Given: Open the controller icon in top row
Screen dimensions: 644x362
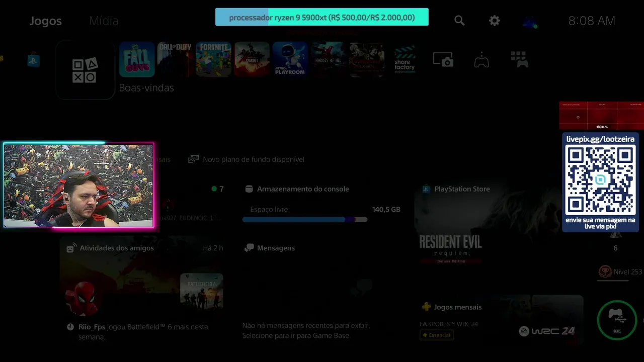Looking at the screenshot, I should (481, 60).
